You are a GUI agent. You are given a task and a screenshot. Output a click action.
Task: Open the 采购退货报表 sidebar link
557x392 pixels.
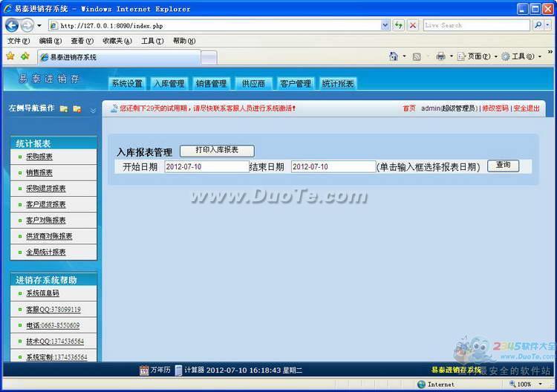[x=46, y=189]
